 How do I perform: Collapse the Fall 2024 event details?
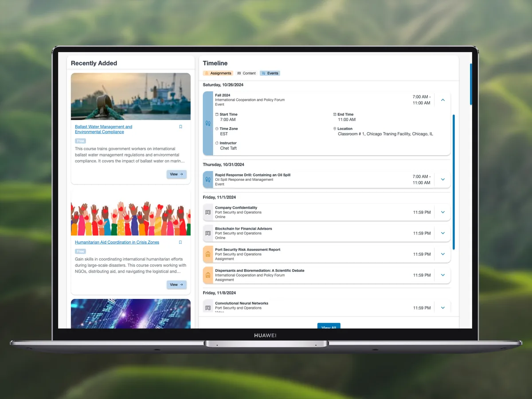pyautogui.click(x=442, y=100)
